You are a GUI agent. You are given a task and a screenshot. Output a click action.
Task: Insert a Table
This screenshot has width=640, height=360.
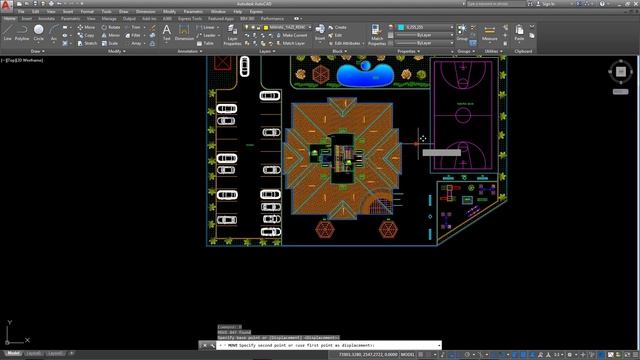click(x=205, y=43)
